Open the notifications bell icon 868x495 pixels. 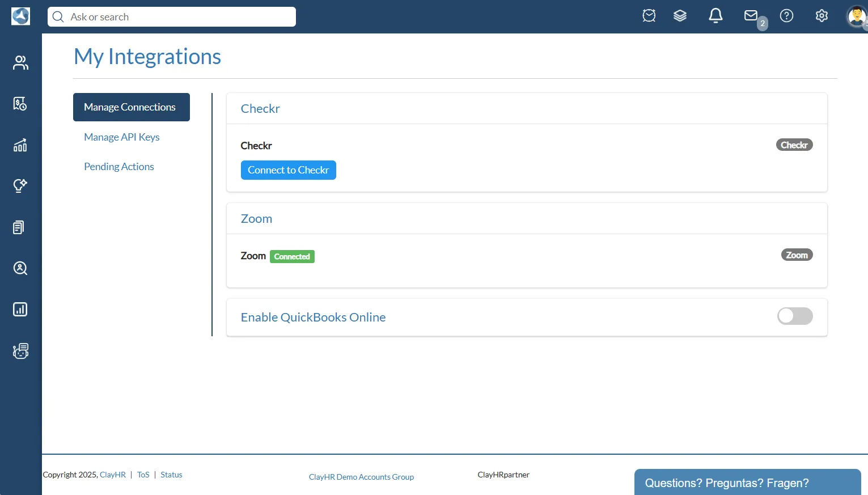point(716,16)
